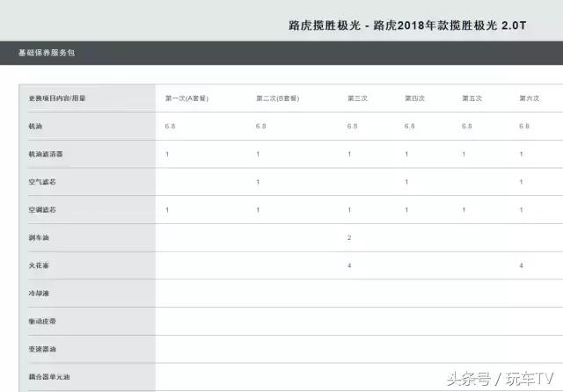The height and width of the screenshot is (392, 563).
Task: Click the 第四次 column header
Action: coord(414,98)
